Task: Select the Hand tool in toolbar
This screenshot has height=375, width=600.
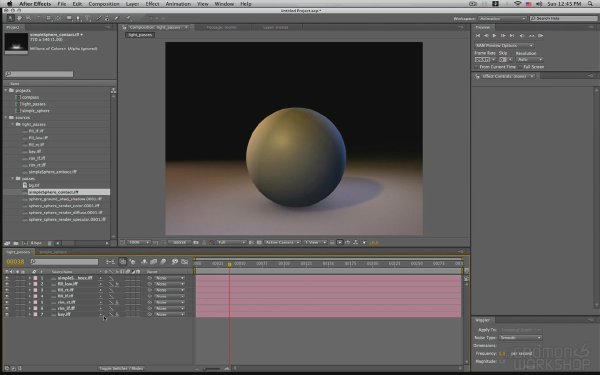Action: point(19,18)
